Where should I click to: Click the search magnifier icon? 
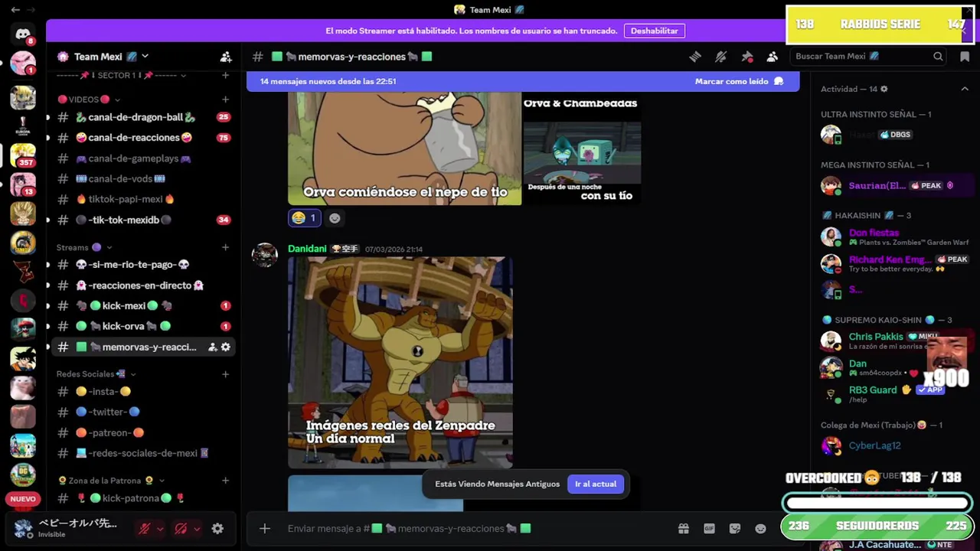(938, 57)
